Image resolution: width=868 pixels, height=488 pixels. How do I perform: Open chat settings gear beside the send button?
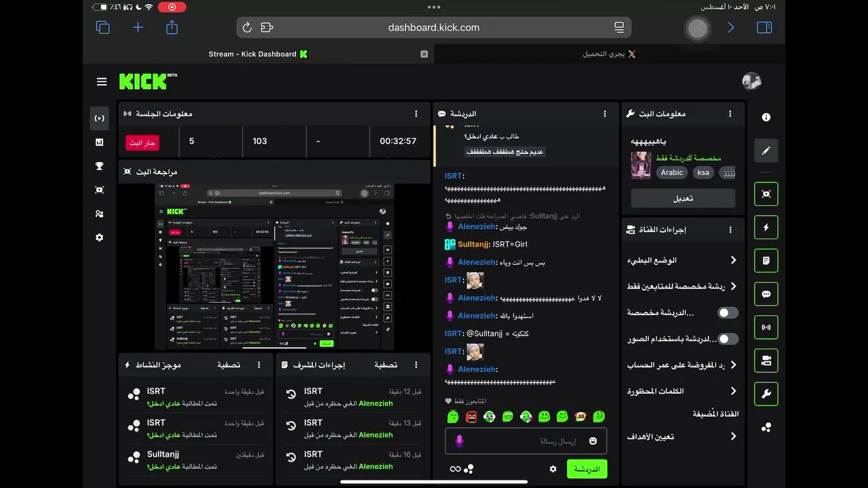(x=553, y=469)
